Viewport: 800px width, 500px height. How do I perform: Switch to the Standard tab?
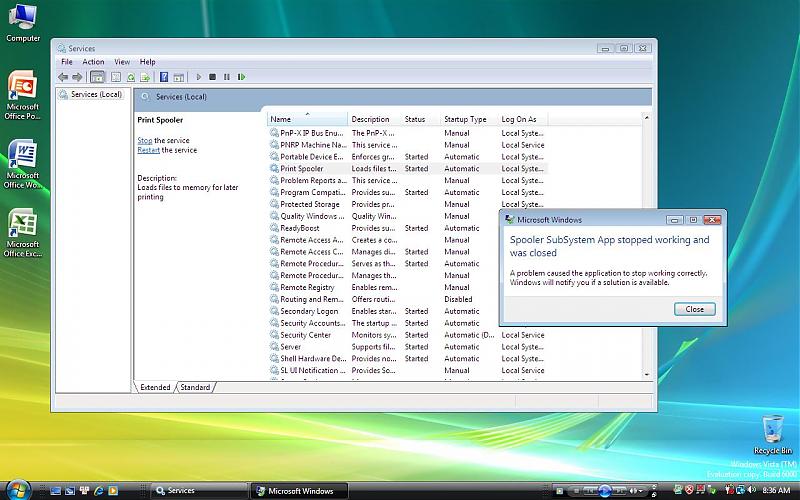click(x=195, y=387)
